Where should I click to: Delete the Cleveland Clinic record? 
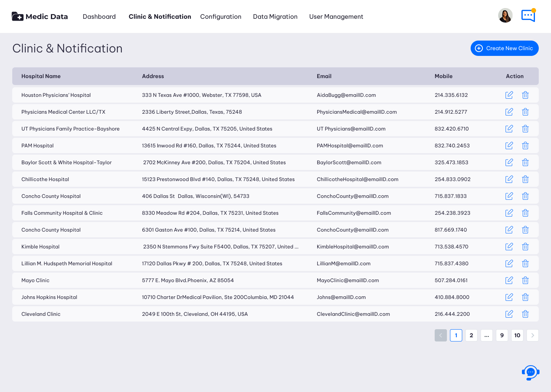[525, 314]
